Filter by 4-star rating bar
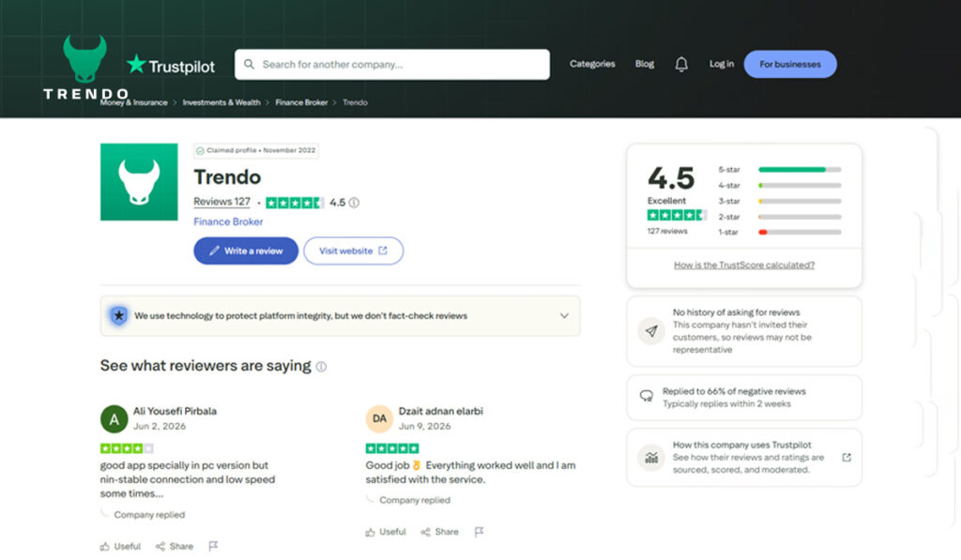961x560 pixels. (780, 185)
